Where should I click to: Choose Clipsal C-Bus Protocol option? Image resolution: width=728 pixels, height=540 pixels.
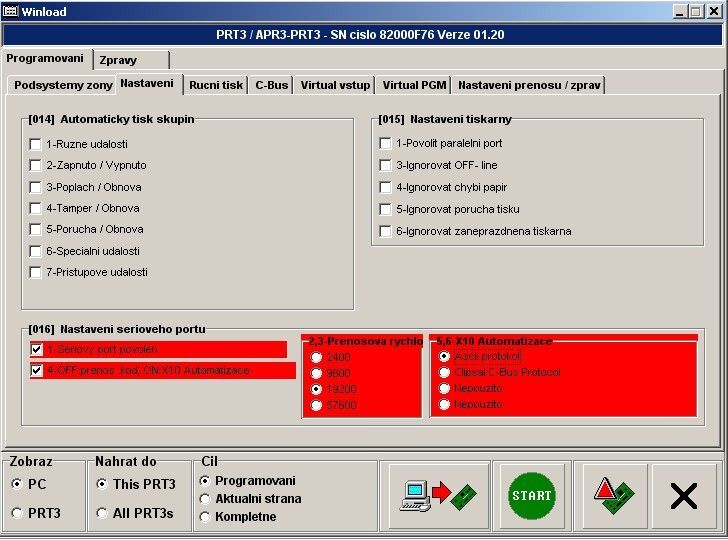(x=445, y=372)
